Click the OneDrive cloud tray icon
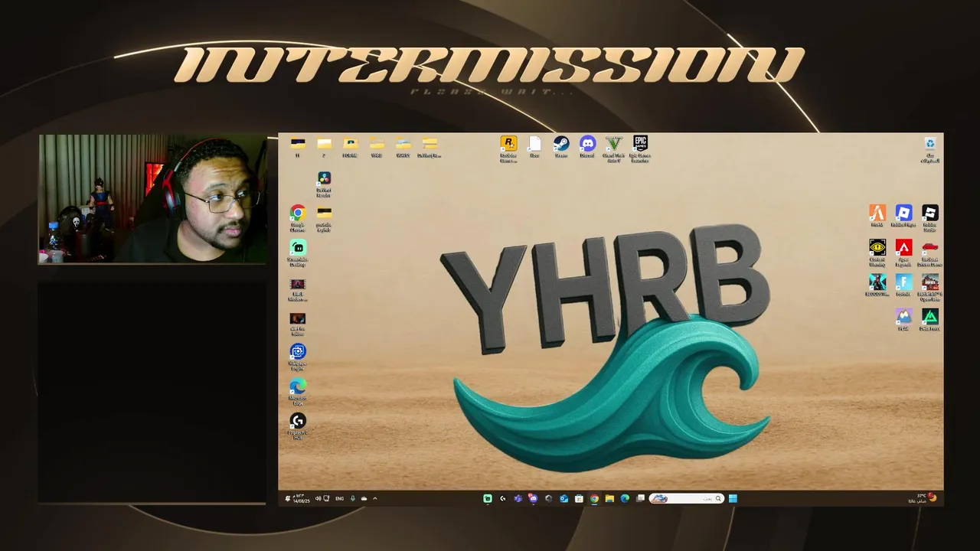Screen dimensions: 980x551 click(x=364, y=498)
